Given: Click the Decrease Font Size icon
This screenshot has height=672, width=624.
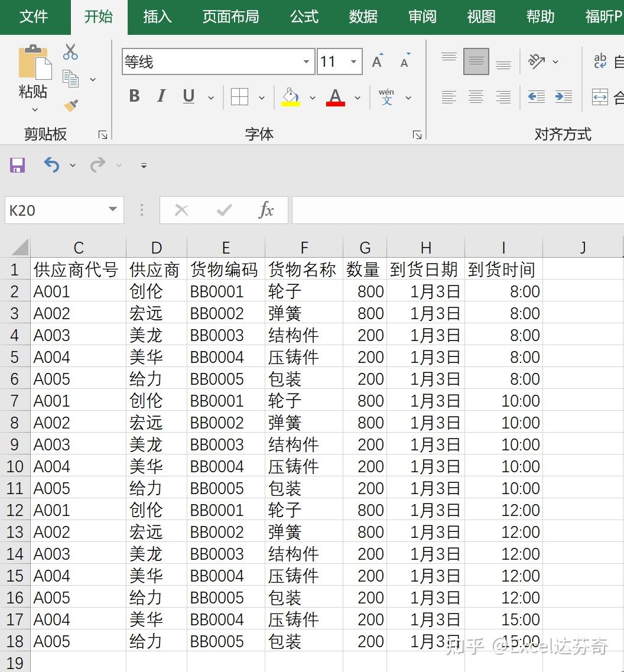Looking at the screenshot, I should click(x=404, y=60).
